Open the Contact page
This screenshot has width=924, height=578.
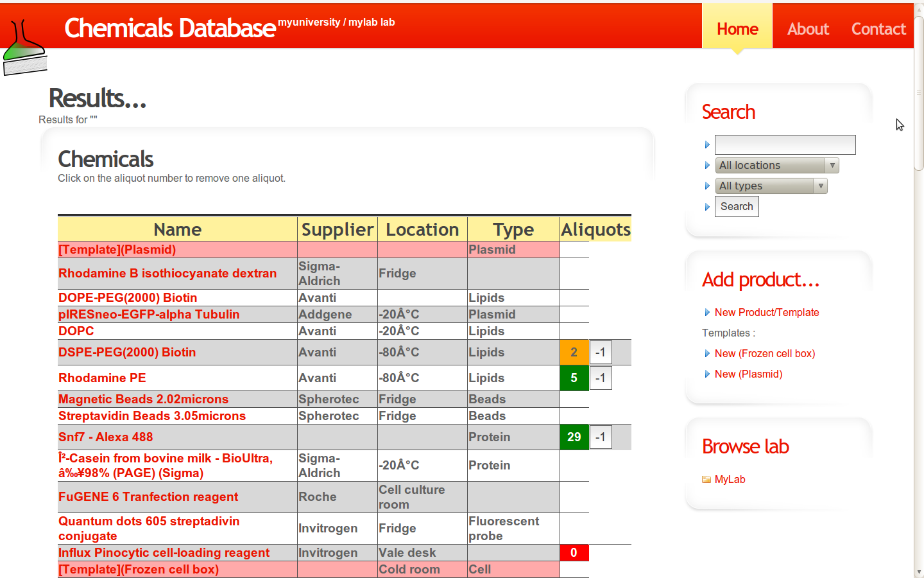878,29
